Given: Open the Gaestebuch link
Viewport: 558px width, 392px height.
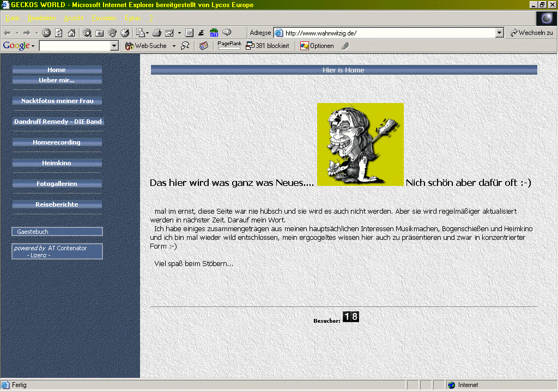Looking at the screenshot, I should pyautogui.click(x=57, y=231).
